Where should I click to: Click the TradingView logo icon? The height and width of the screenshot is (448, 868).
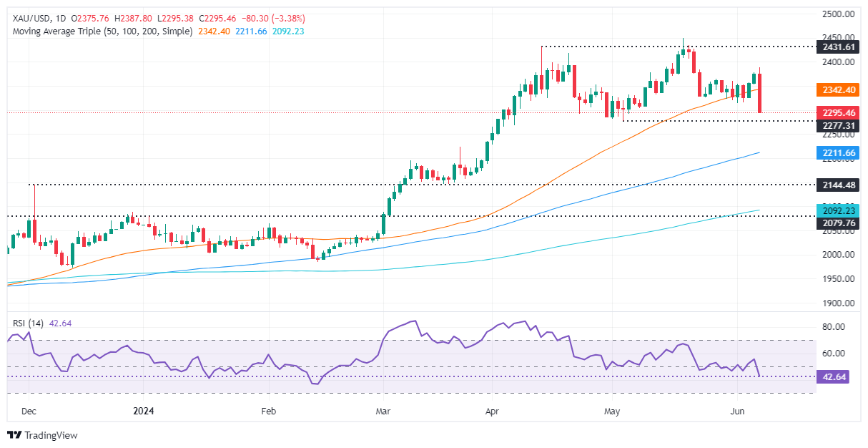point(14,434)
